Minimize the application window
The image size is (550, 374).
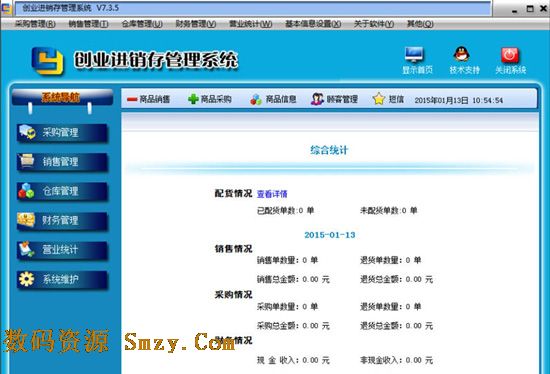515,10
